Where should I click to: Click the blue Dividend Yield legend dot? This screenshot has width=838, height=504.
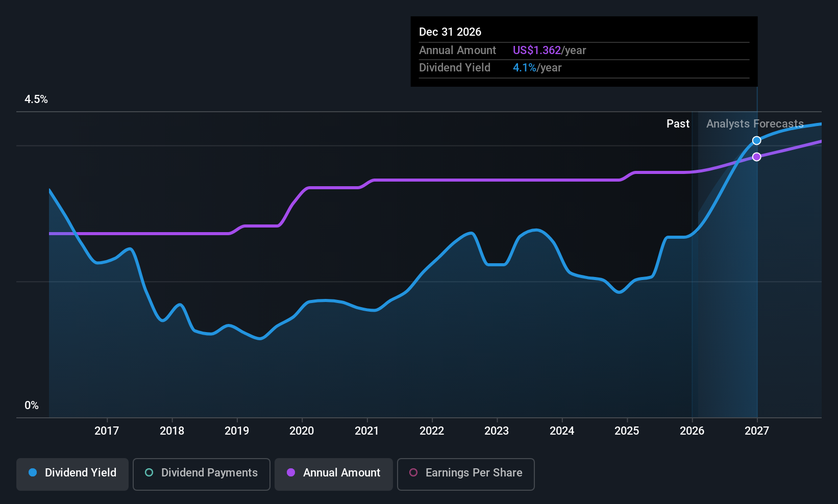pyautogui.click(x=33, y=472)
